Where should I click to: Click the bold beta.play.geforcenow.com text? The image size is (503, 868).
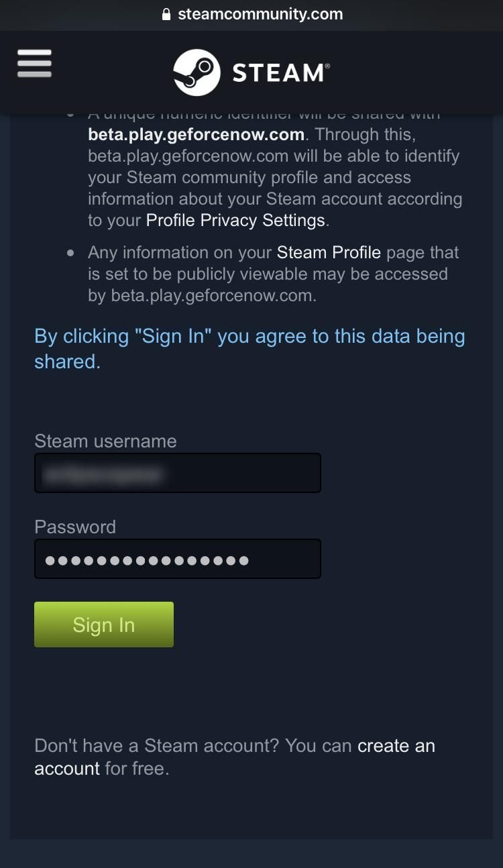(x=196, y=134)
